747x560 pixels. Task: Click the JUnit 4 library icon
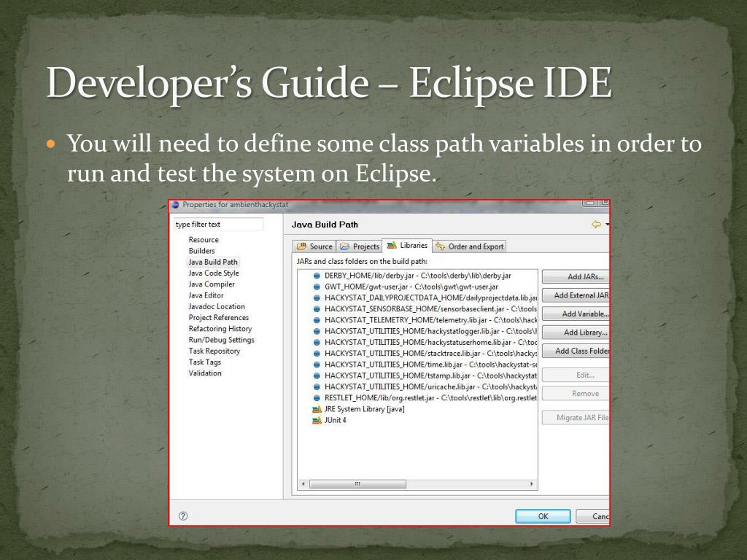(317, 420)
